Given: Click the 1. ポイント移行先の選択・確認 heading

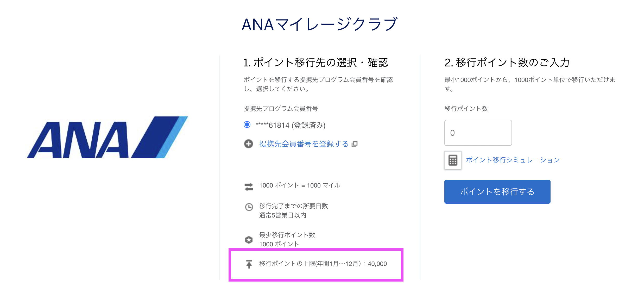Looking at the screenshot, I should [x=316, y=63].
